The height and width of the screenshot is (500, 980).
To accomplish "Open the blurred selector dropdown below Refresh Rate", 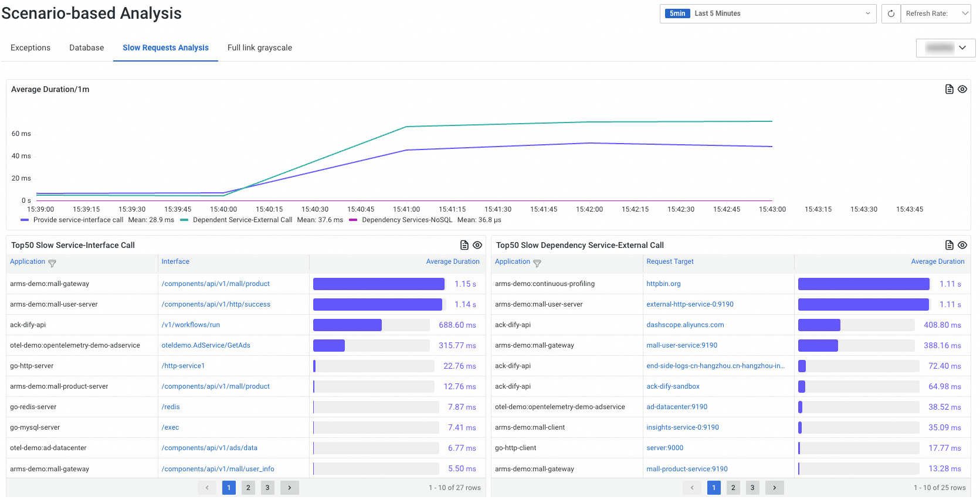I will (945, 48).
